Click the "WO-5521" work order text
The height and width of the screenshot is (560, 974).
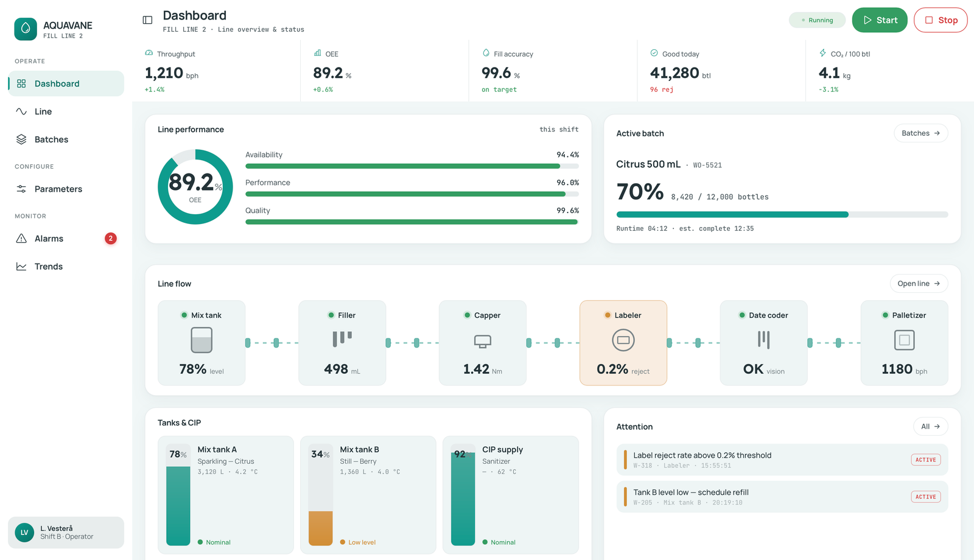click(x=707, y=165)
